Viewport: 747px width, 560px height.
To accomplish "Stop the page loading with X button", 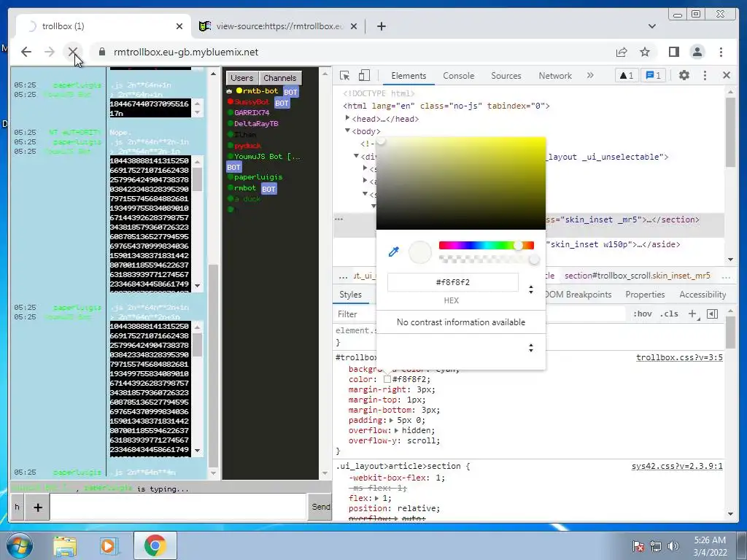I will pos(73,52).
